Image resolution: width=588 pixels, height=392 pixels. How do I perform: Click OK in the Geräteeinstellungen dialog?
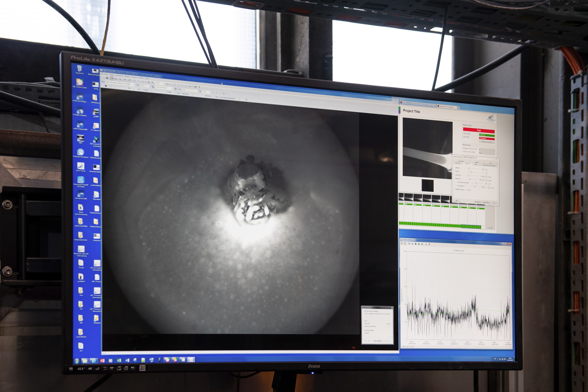point(494,203)
